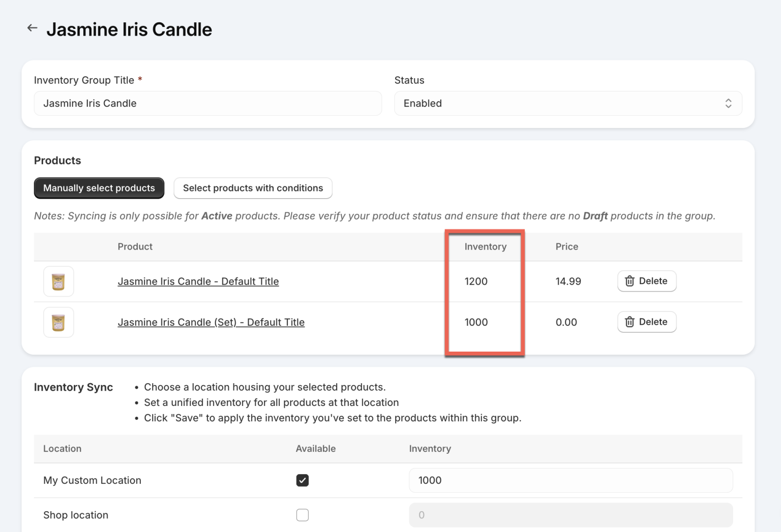Click the Price column header
This screenshot has width=781, height=532.
(x=566, y=246)
